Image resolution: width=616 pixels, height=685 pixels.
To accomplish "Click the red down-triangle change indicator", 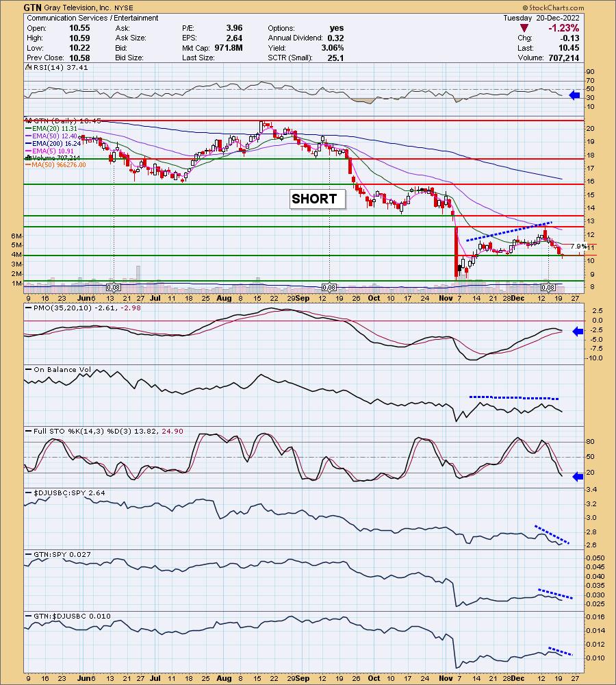I will click(524, 28).
